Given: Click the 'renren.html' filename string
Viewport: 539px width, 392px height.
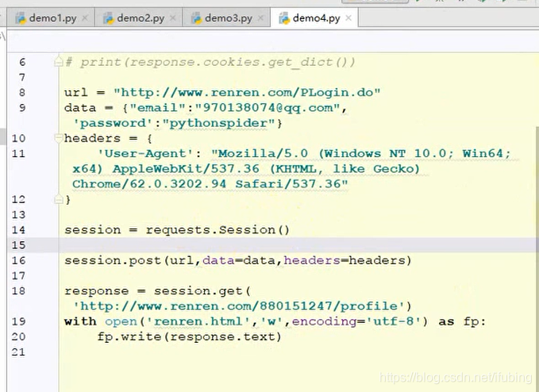Looking at the screenshot, I should pyautogui.click(x=198, y=321).
